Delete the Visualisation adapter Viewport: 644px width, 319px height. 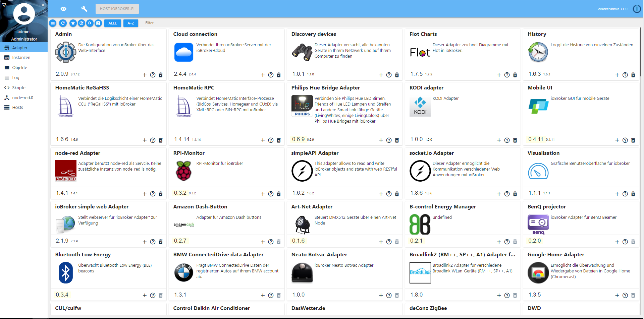(x=633, y=194)
